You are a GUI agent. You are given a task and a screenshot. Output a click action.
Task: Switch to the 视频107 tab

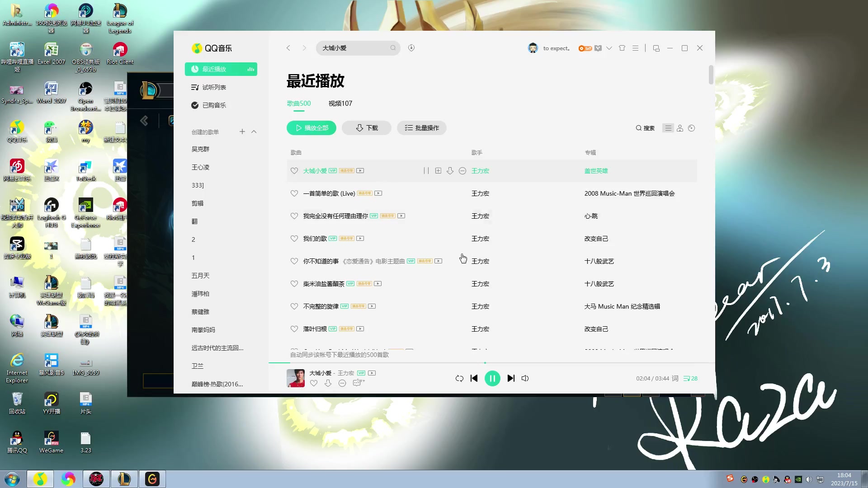340,103
